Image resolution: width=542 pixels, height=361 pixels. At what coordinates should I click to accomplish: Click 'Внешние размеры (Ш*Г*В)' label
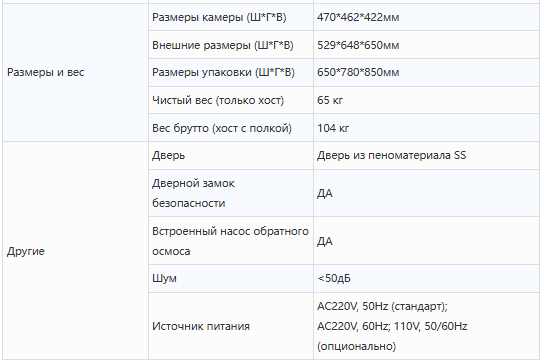223,45
